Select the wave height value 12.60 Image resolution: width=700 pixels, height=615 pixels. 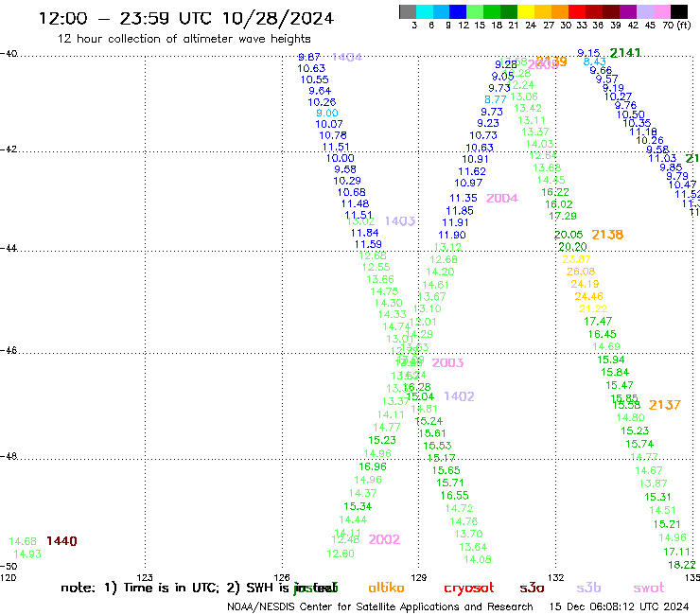[341, 553]
